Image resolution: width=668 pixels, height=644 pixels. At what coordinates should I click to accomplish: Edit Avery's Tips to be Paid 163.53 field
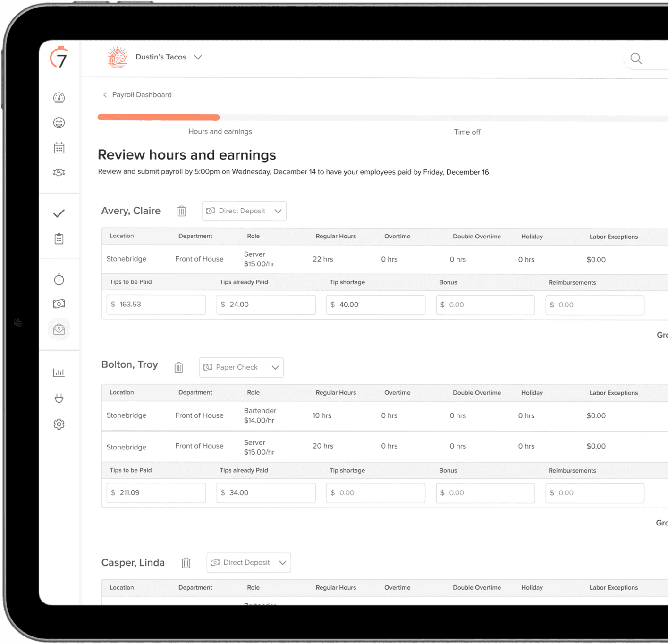pyautogui.click(x=156, y=305)
